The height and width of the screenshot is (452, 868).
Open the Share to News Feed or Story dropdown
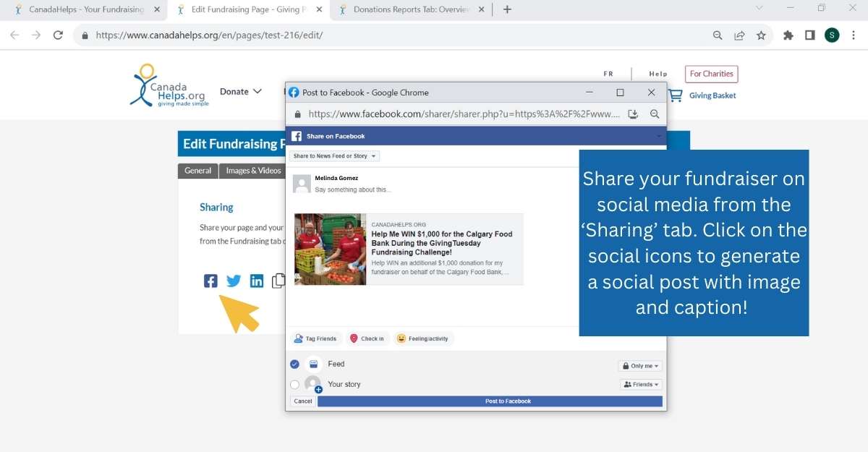pos(334,156)
